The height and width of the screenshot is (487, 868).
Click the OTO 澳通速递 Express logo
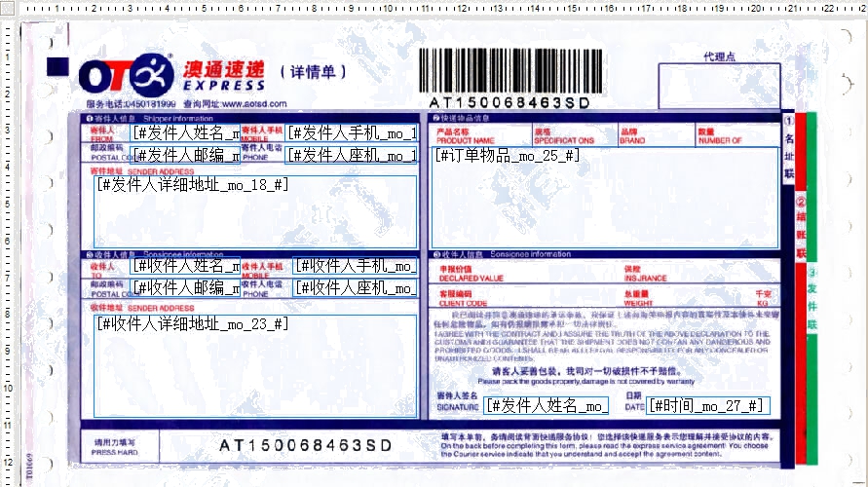[x=172, y=75]
